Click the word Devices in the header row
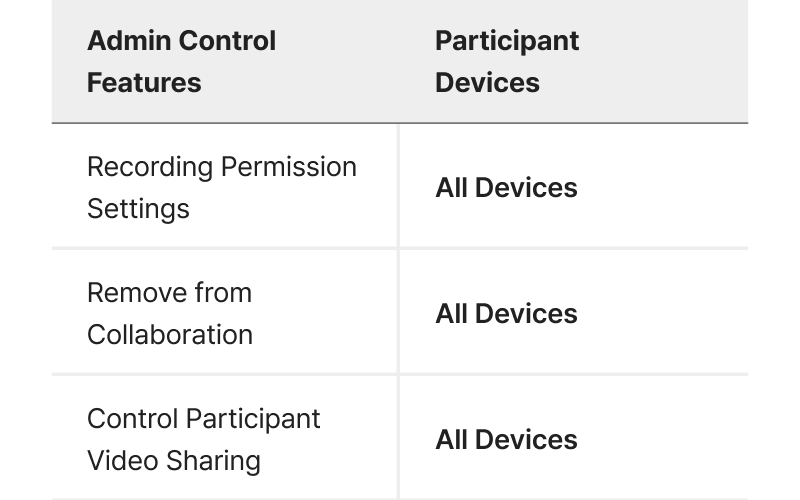 (x=487, y=83)
